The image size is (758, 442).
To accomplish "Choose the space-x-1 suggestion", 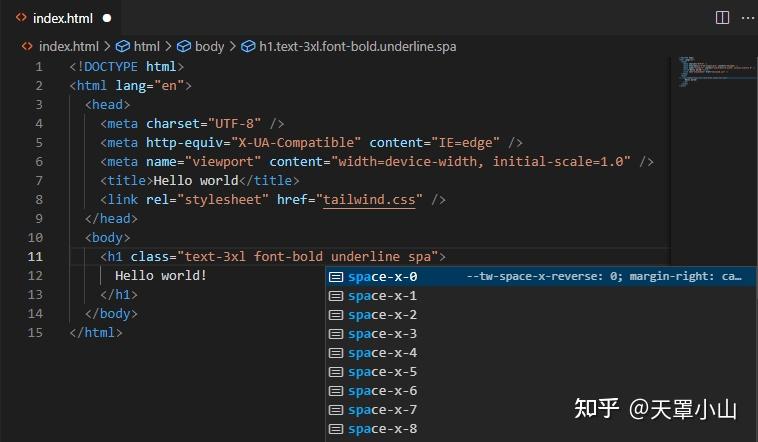I will click(541, 295).
